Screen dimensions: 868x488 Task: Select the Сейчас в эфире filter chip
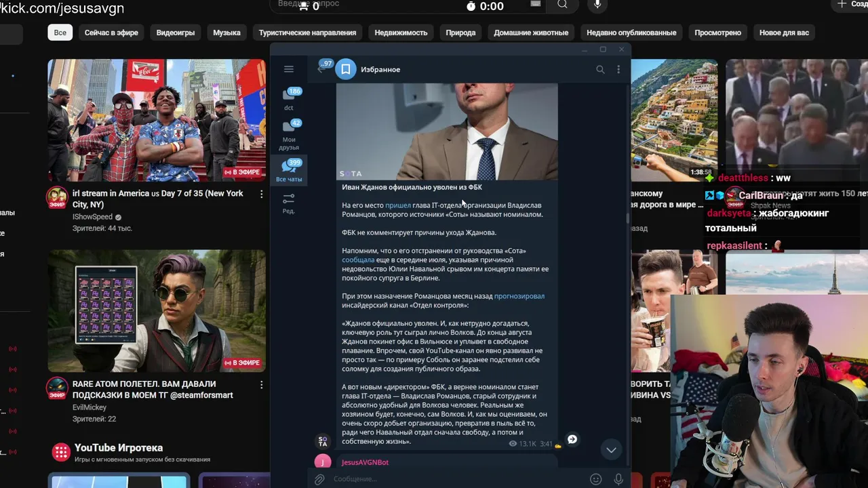[x=111, y=33]
